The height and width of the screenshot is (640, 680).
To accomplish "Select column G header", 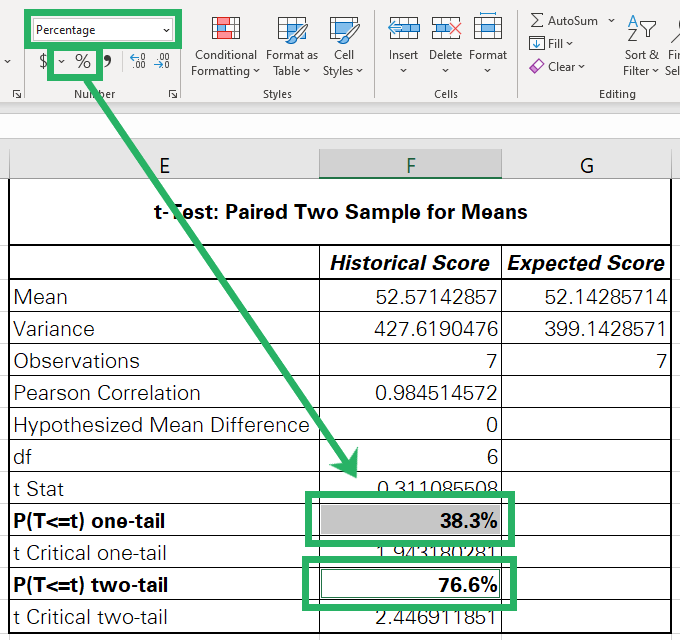I will coord(586,164).
